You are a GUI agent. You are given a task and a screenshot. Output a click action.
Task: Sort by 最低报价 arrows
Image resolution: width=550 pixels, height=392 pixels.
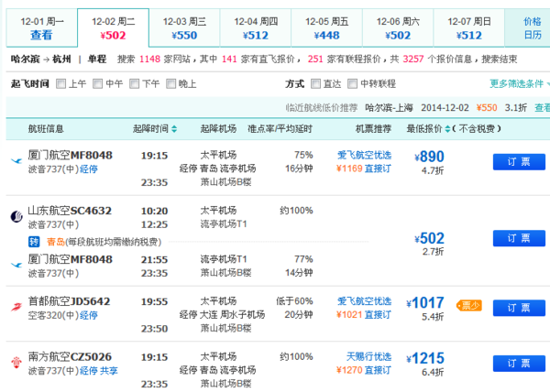pos(447,129)
